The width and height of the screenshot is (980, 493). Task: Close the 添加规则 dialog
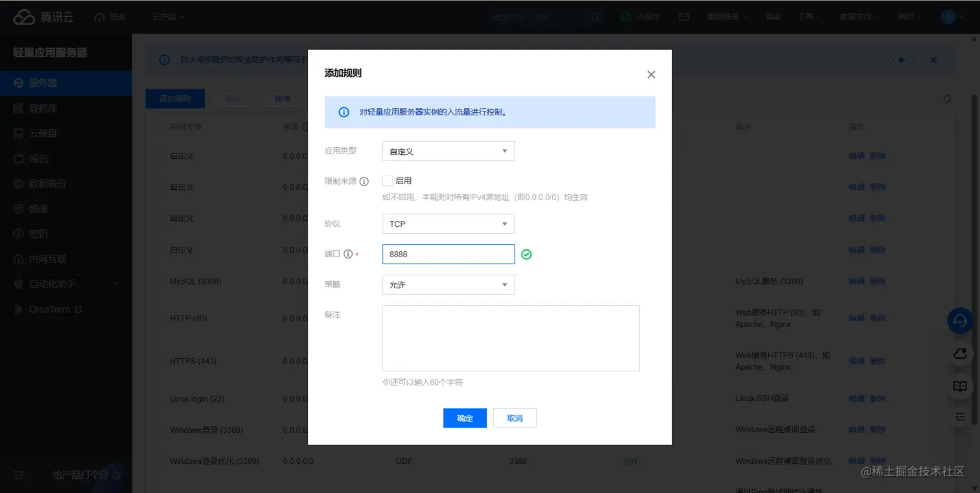click(x=651, y=75)
